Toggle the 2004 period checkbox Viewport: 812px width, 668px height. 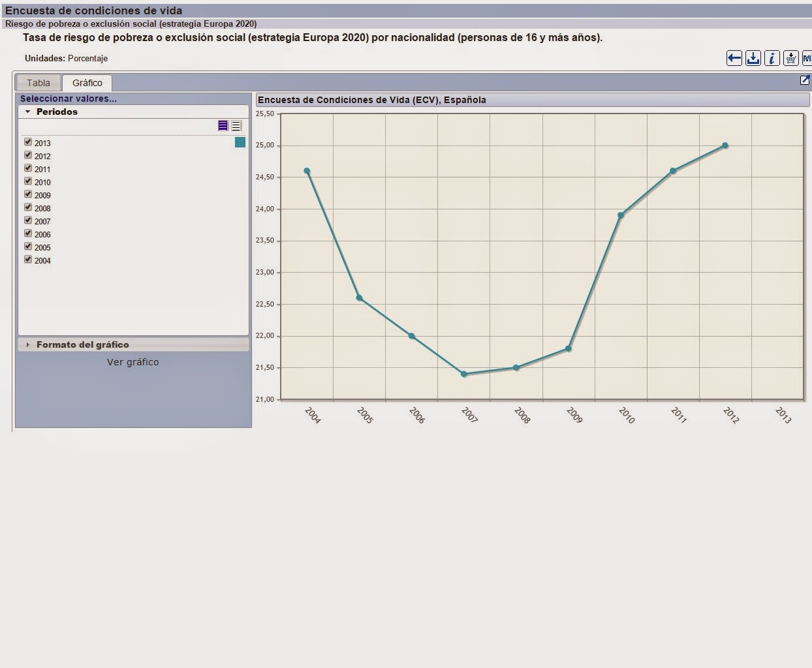tap(28, 260)
